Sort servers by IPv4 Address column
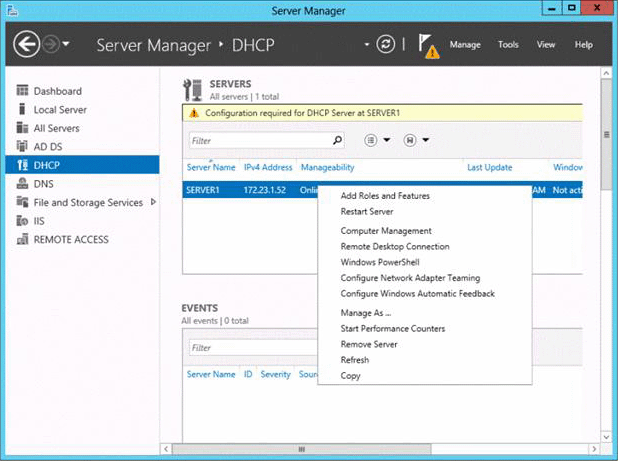The image size is (618, 461). click(268, 167)
